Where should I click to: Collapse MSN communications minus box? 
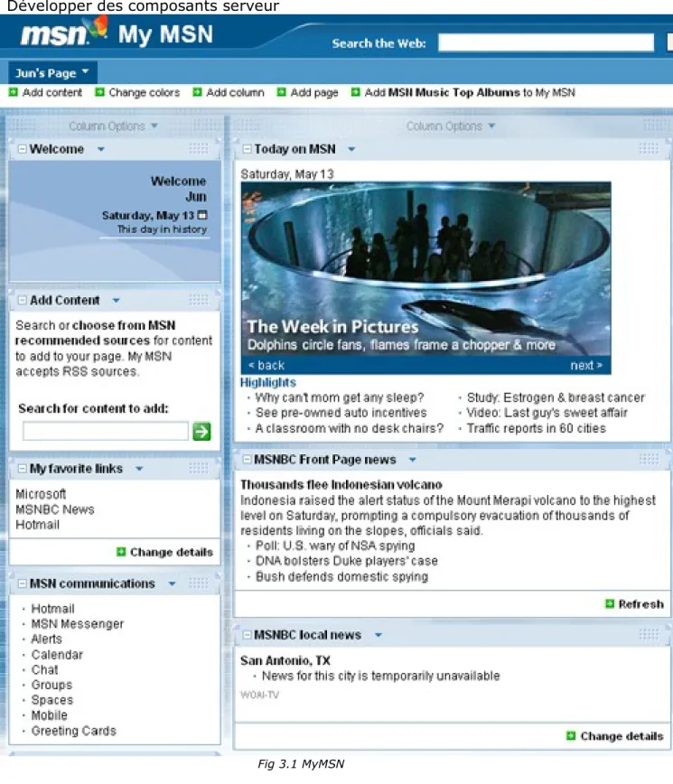22,583
